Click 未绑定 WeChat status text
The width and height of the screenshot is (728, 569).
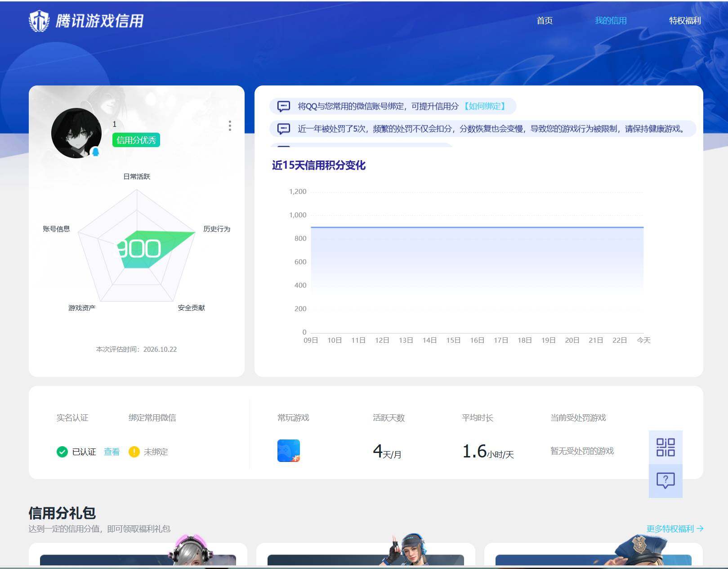click(156, 452)
